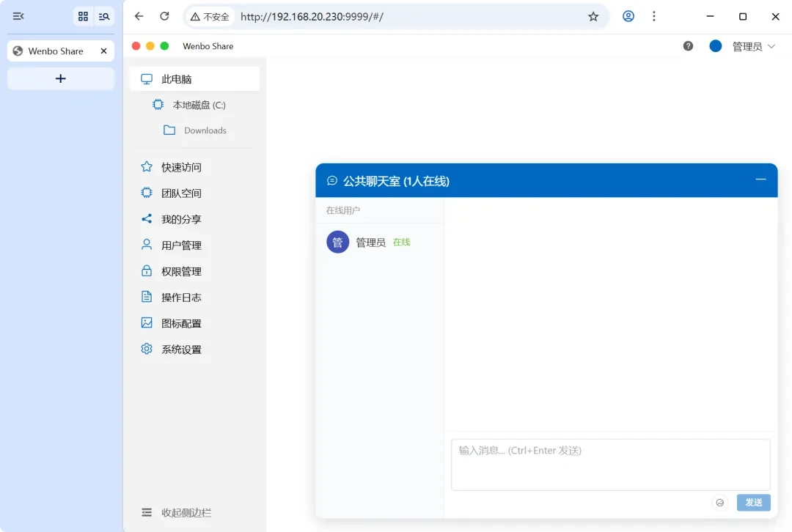Click the star icon beside 快速访问
The width and height of the screenshot is (792, 532).
click(x=147, y=166)
